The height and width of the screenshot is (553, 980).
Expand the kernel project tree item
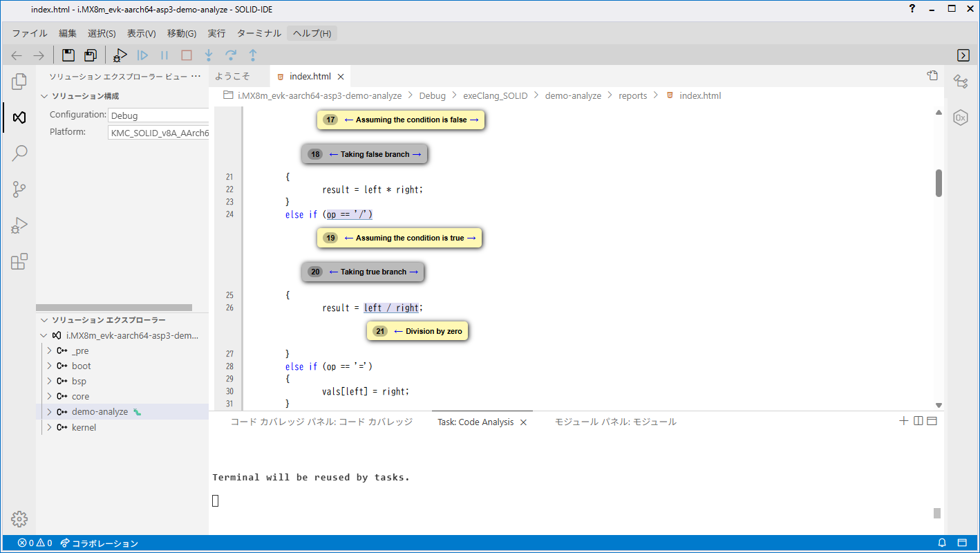tap(49, 428)
